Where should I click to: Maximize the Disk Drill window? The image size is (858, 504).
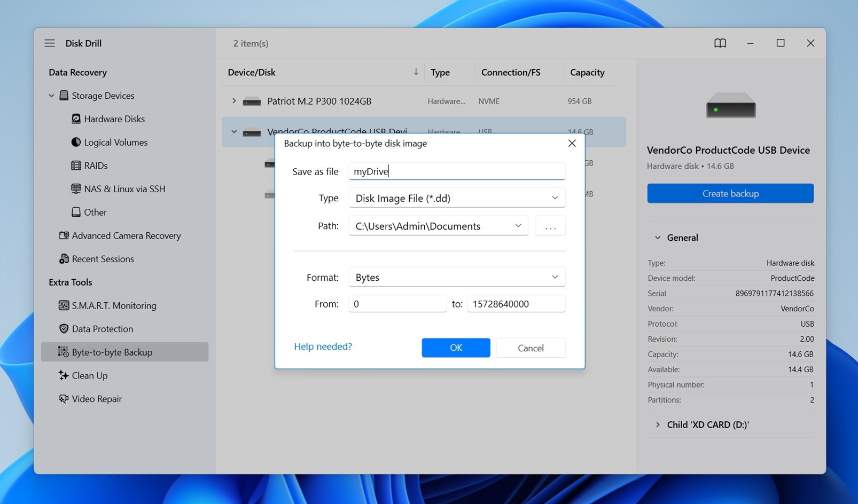(781, 43)
